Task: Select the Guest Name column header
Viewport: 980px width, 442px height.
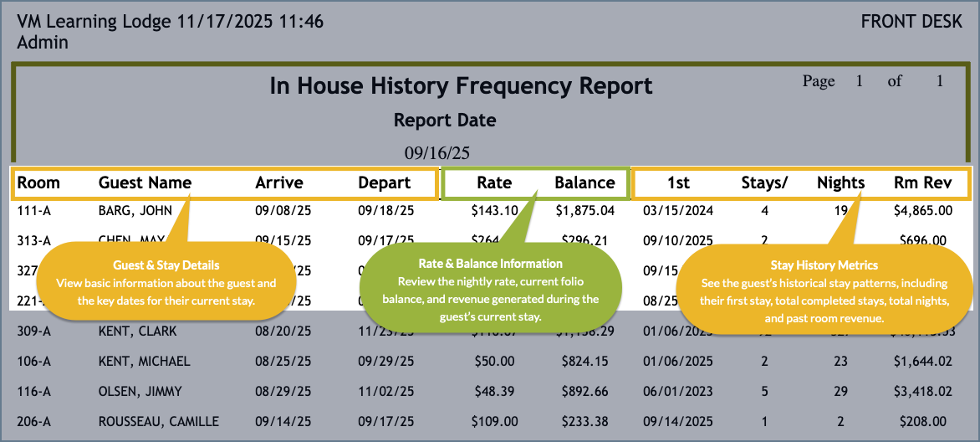Action: coord(145,182)
